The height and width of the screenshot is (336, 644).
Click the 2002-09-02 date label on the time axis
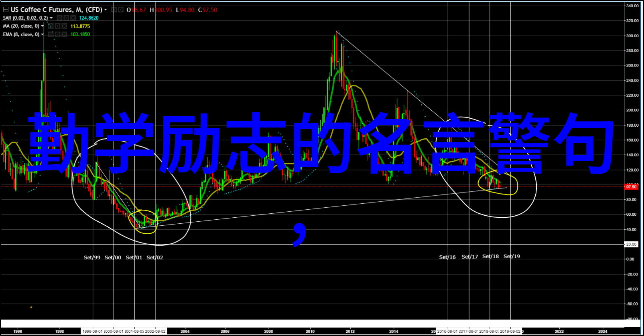[155, 332]
